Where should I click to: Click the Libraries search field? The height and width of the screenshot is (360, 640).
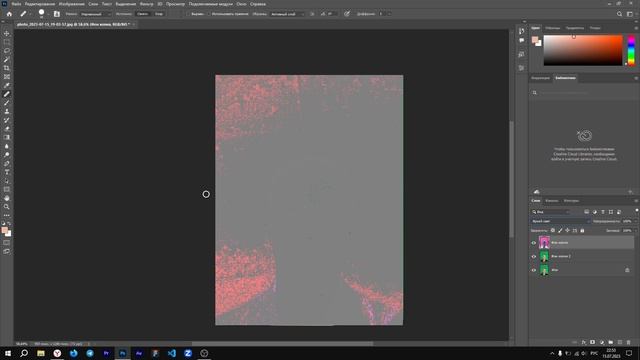pyautogui.click(x=584, y=93)
